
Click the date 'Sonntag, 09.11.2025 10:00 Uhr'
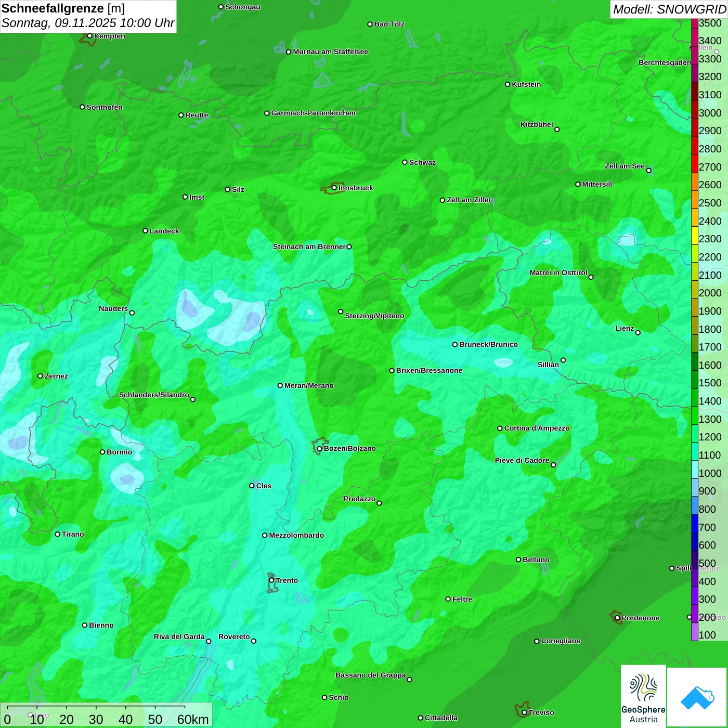(88, 23)
